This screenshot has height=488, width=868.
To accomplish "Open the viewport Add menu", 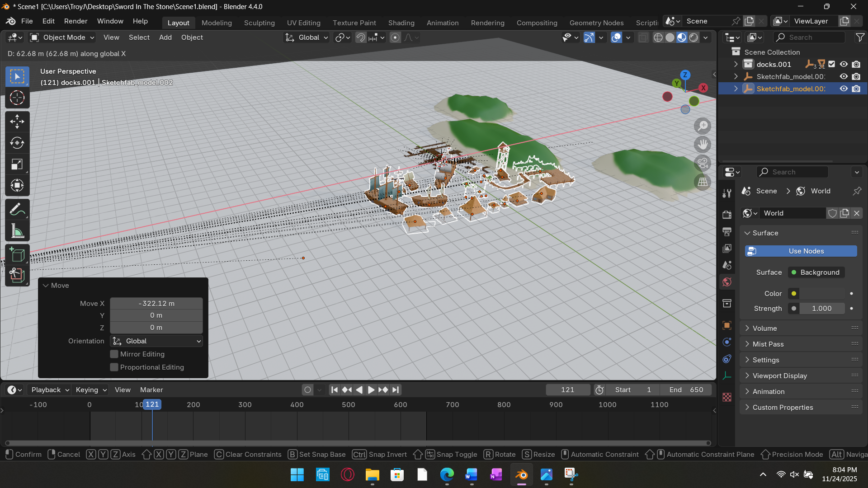I will 165,38.
